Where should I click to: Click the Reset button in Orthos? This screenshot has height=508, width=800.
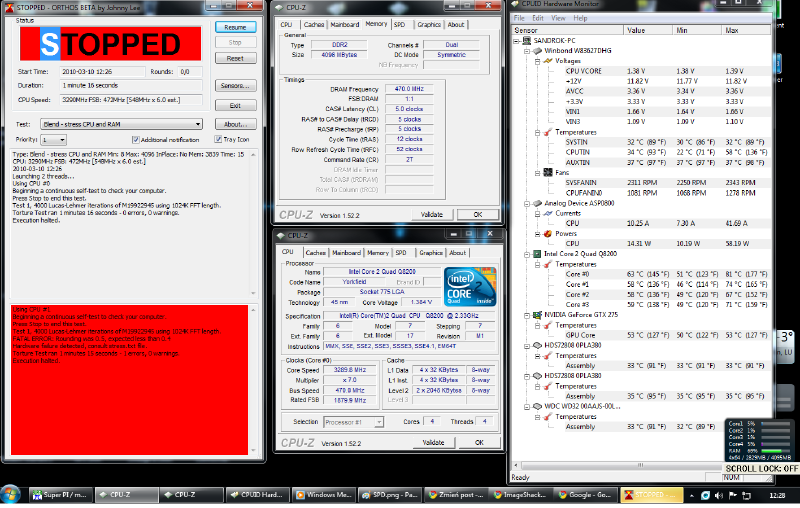point(235,58)
